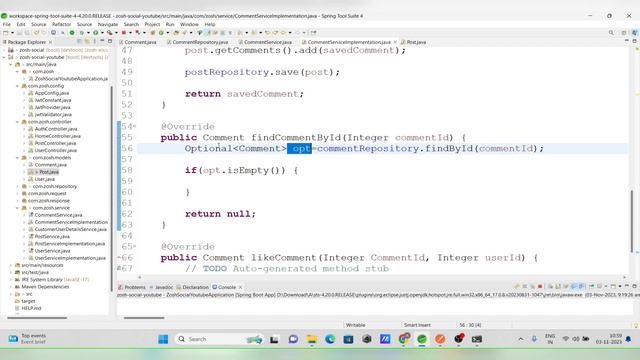The image size is (640, 360).
Task: Click the Console horizontal scrollbar thumb
Action: click(144, 318)
